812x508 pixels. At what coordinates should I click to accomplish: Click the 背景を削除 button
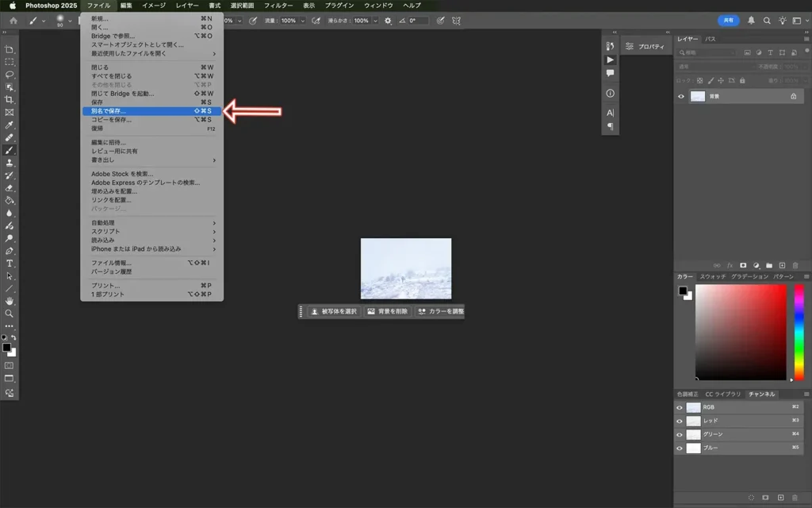click(x=387, y=312)
